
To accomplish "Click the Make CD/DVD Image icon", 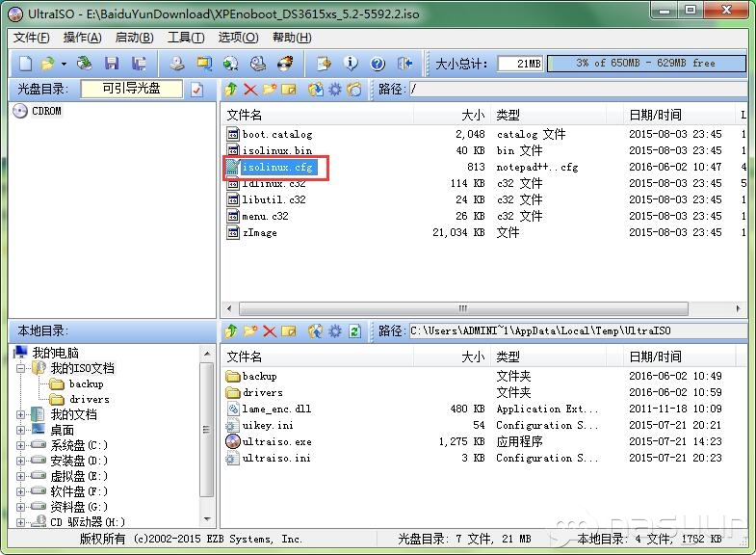I will tap(177, 64).
